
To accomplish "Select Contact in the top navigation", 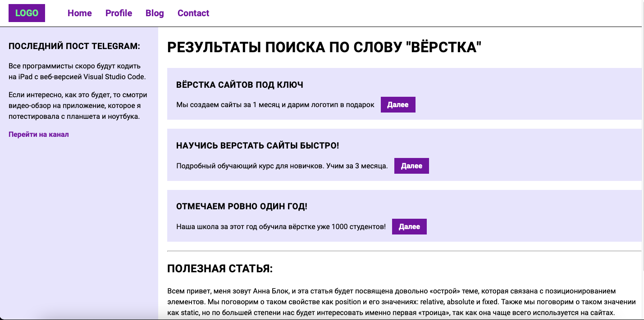I will [x=193, y=13].
